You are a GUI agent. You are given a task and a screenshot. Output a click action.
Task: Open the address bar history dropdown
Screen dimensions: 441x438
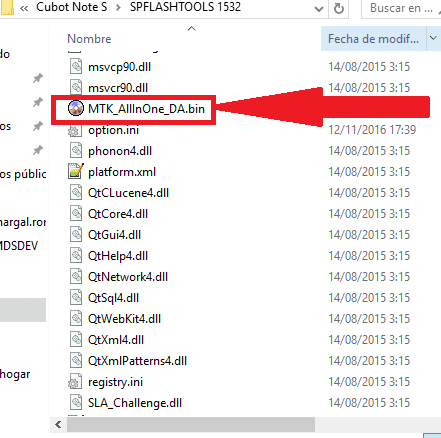(x=319, y=9)
